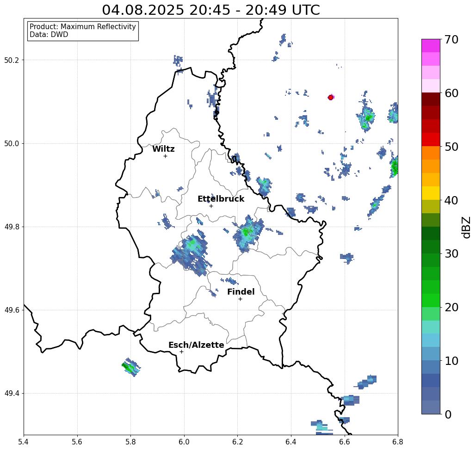Click the Ettelbruck city label
The image size is (476, 450).
tap(221, 199)
